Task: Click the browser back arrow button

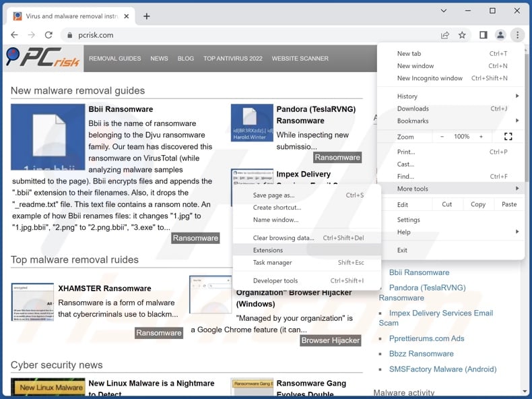Action: click(14, 35)
